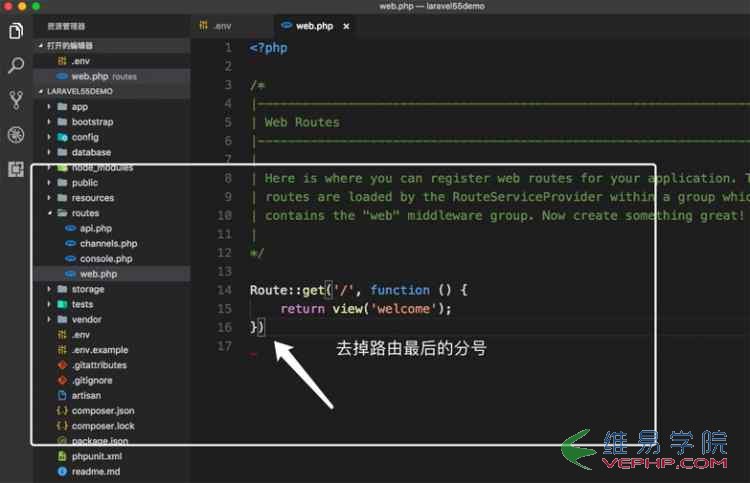This screenshot has height=483, width=750.
Task: Open the Source Control view
Action: click(x=16, y=100)
